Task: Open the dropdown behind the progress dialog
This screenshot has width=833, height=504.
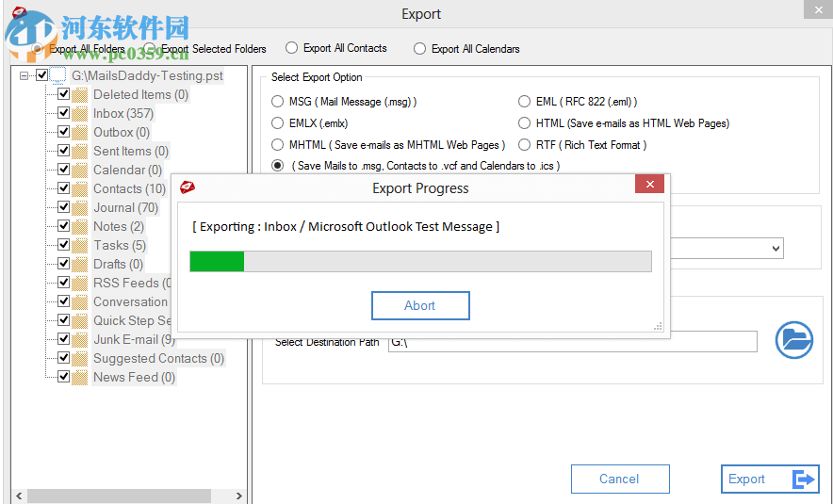Action: click(x=776, y=248)
